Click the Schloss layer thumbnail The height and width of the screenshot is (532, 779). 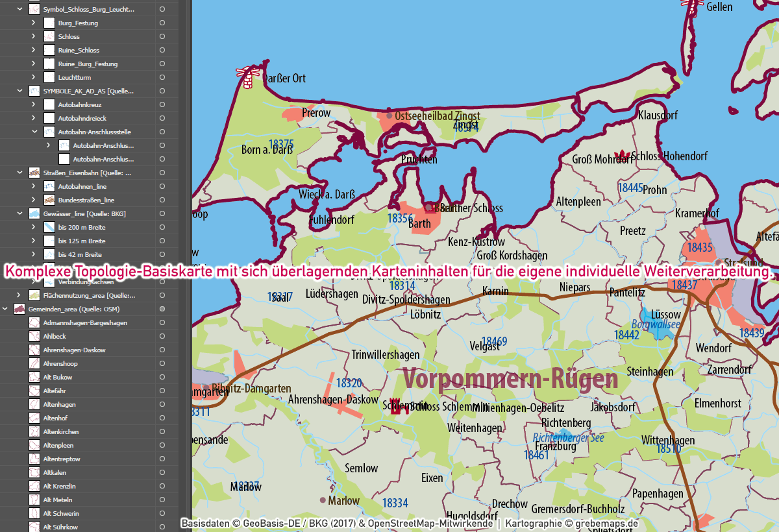point(49,36)
